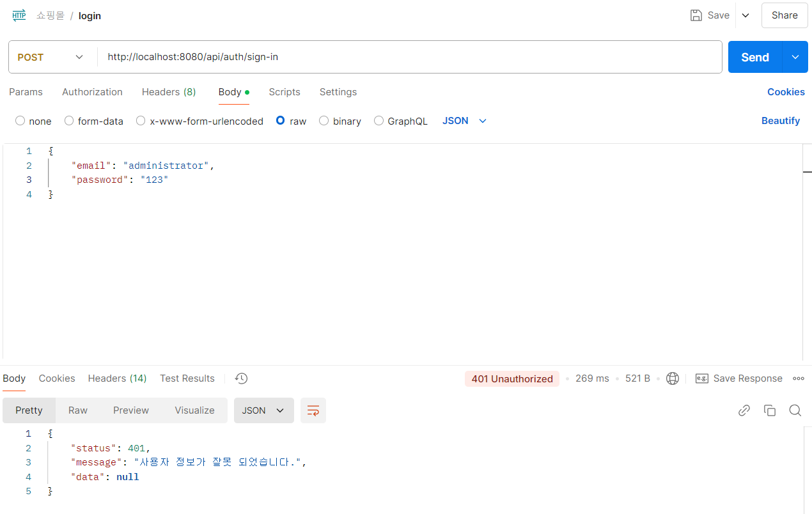Select the Preview response view
The width and height of the screenshot is (812, 514).
131,410
